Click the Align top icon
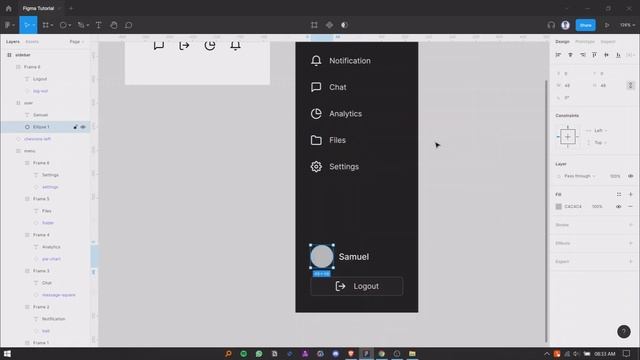This screenshot has height=360, width=640. click(x=594, y=55)
